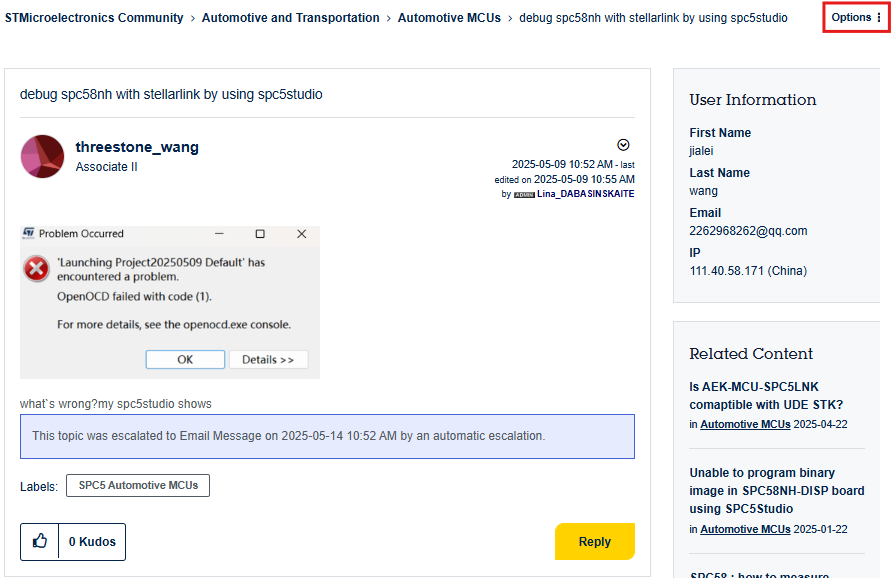
Task: Click the dialog maximize icon
Action: tap(260, 234)
